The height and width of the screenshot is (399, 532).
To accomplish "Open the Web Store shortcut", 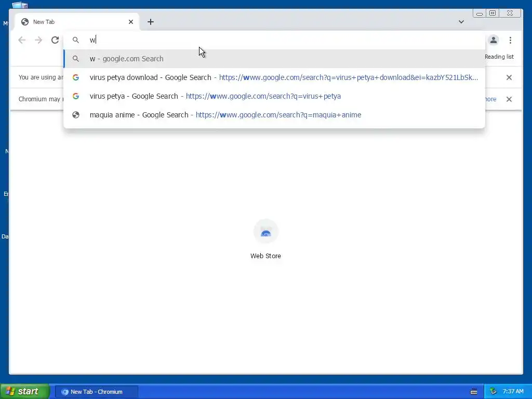I will (x=265, y=240).
